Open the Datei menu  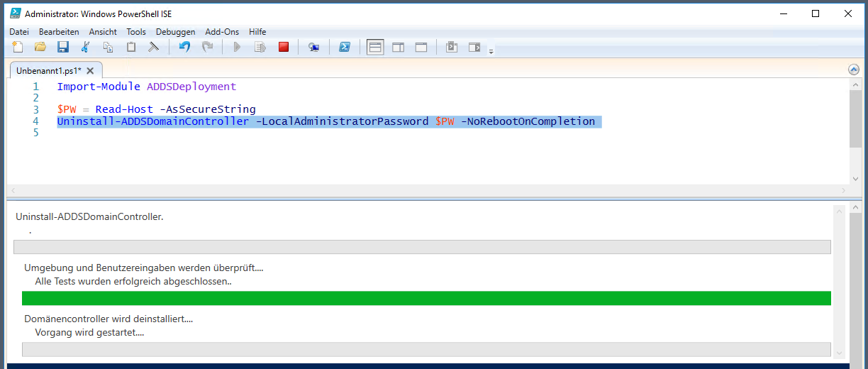[x=19, y=32]
